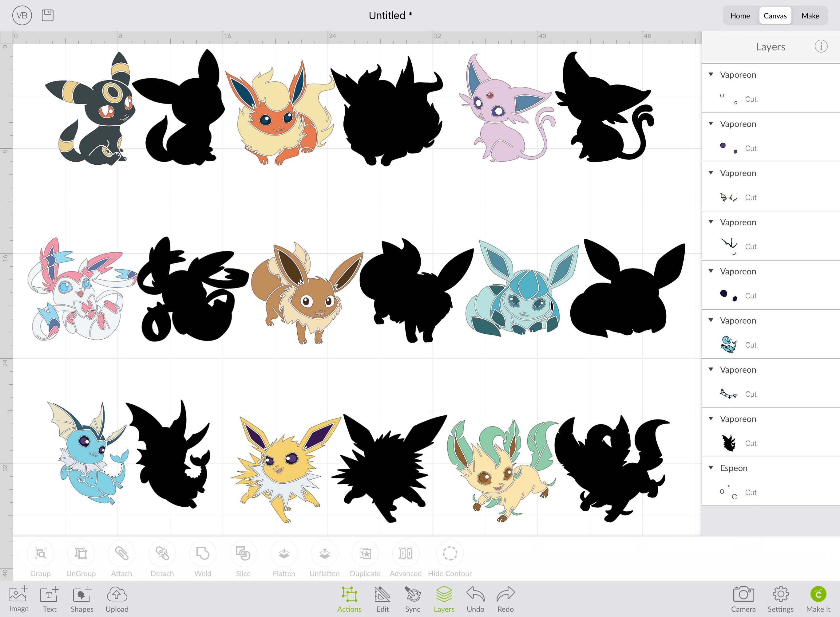The height and width of the screenshot is (617, 840).
Task: Click the Unflatten icon
Action: (325, 553)
